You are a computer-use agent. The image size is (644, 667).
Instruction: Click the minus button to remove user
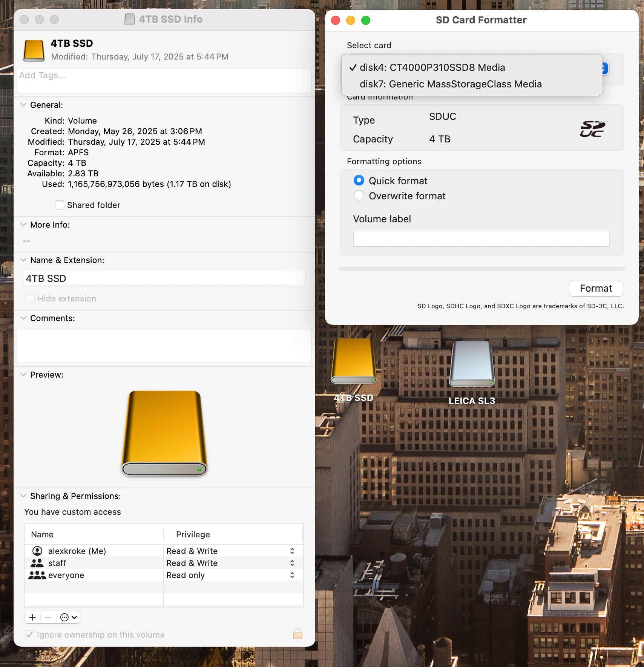(48, 617)
